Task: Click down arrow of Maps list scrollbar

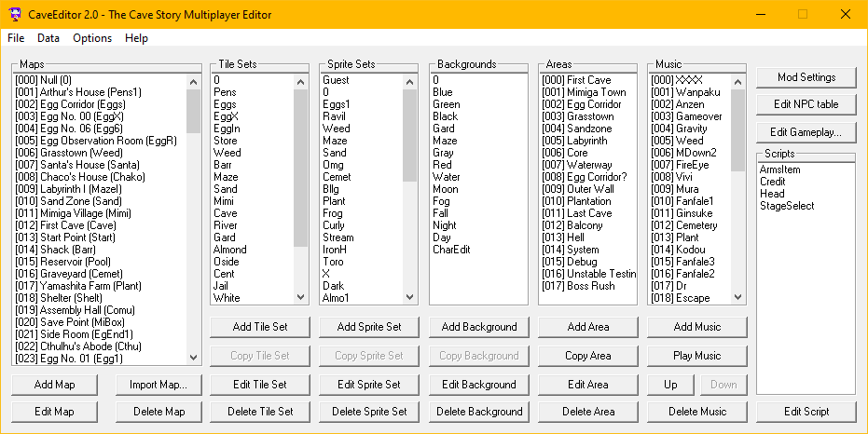Action: tap(193, 358)
